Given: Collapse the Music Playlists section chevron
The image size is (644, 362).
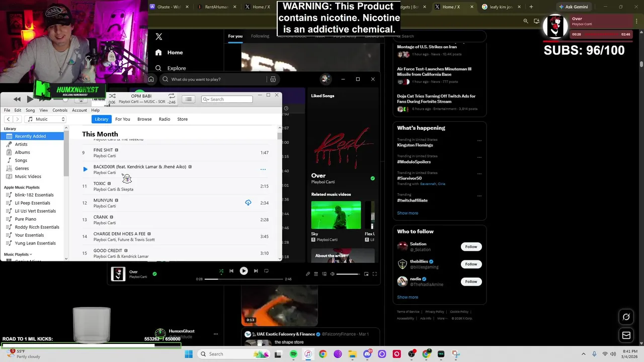Looking at the screenshot, I should pyautogui.click(x=31, y=254).
